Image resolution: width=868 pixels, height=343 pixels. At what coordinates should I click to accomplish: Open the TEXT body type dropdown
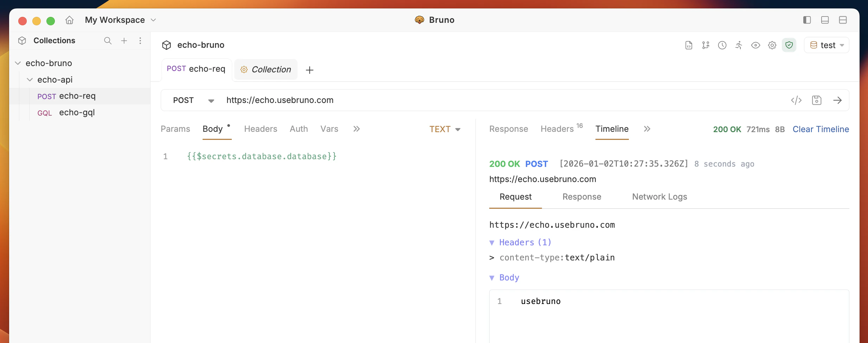click(x=445, y=129)
